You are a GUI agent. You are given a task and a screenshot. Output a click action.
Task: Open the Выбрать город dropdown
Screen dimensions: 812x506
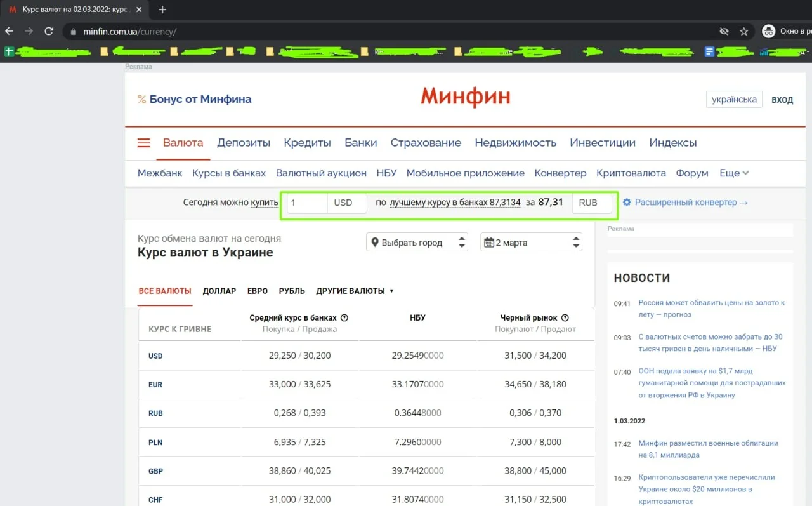coord(417,243)
